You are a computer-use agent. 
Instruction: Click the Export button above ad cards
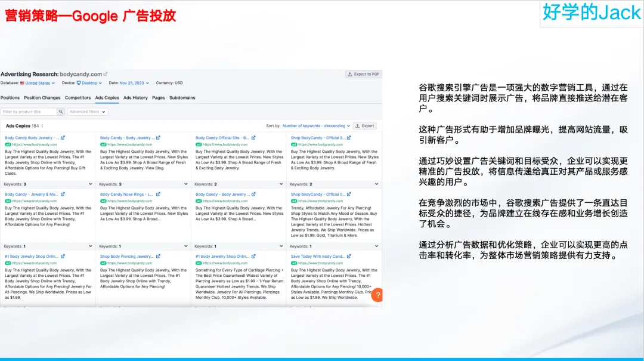point(365,126)
